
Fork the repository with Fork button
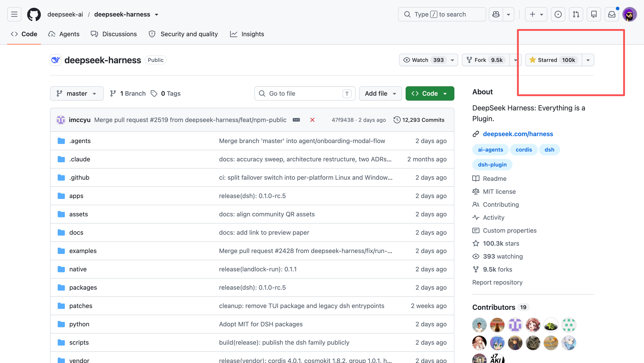[486, 60]
